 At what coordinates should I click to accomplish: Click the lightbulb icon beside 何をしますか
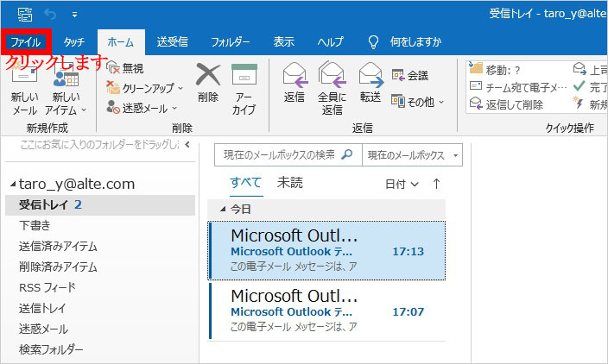373,41
